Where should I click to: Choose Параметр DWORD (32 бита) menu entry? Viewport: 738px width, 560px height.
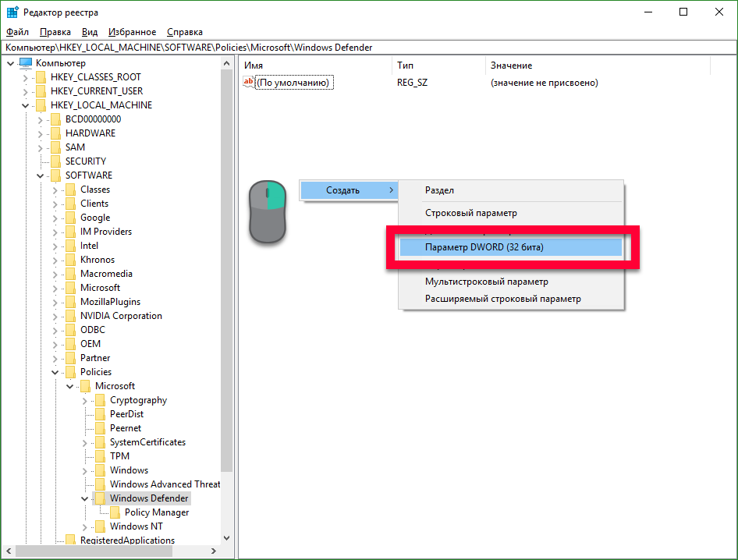point(484,247)
